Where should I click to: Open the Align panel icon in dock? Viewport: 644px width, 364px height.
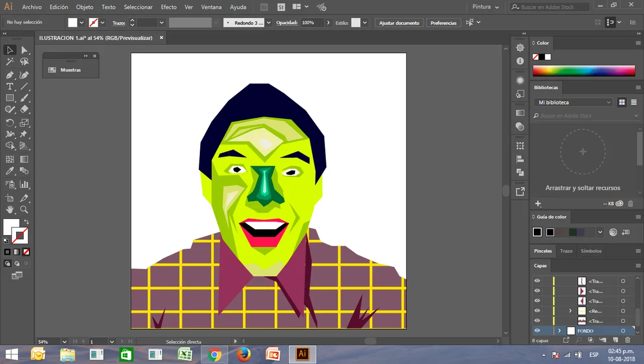pyautogui.click(x=520, y=159)
